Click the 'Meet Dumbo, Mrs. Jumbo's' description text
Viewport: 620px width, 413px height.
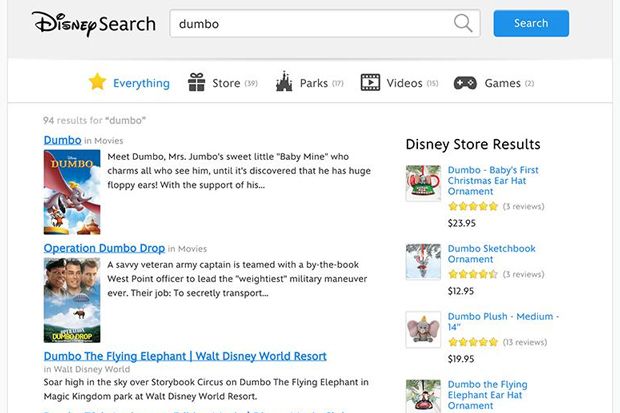pos(239,171)
